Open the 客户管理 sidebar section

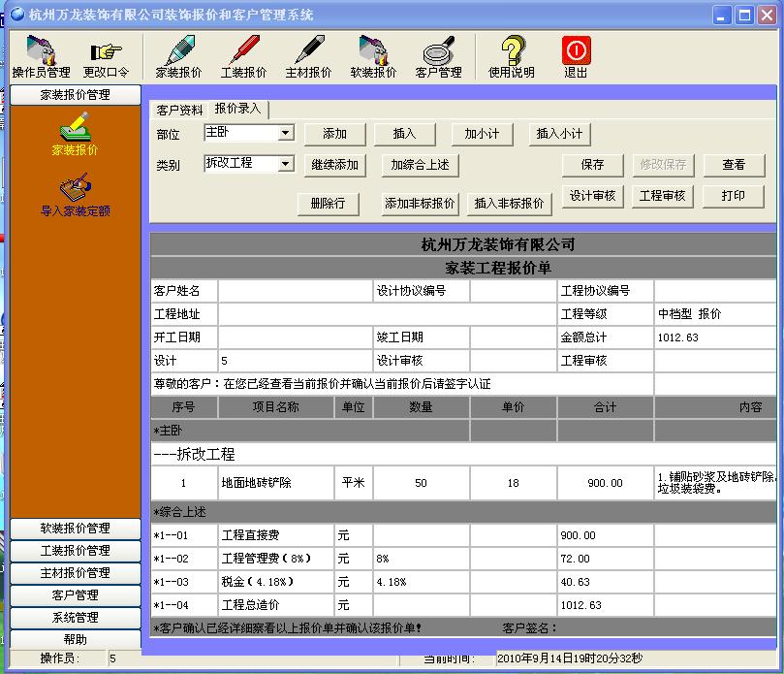coord(75,595)
